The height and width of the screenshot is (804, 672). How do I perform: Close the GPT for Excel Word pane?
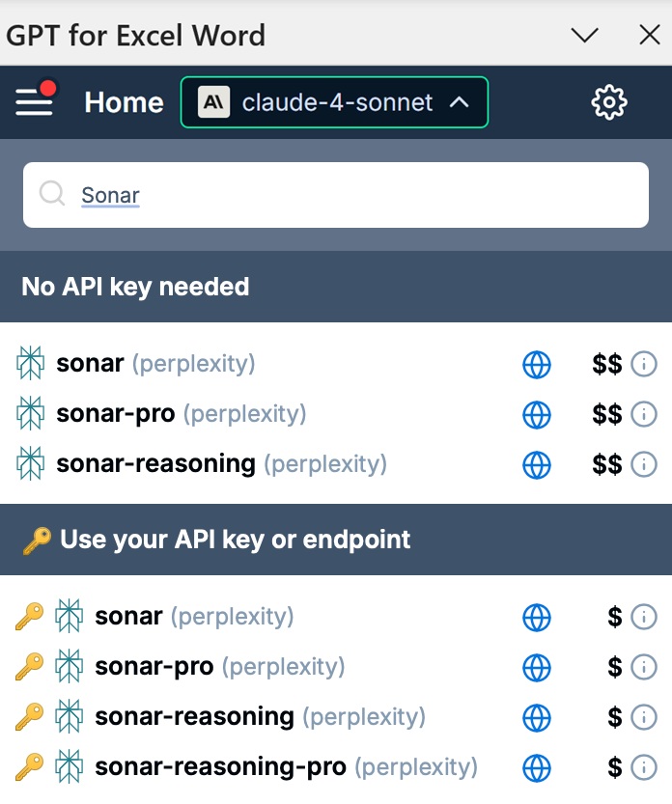pyautogui.click(x=650, y=36)
